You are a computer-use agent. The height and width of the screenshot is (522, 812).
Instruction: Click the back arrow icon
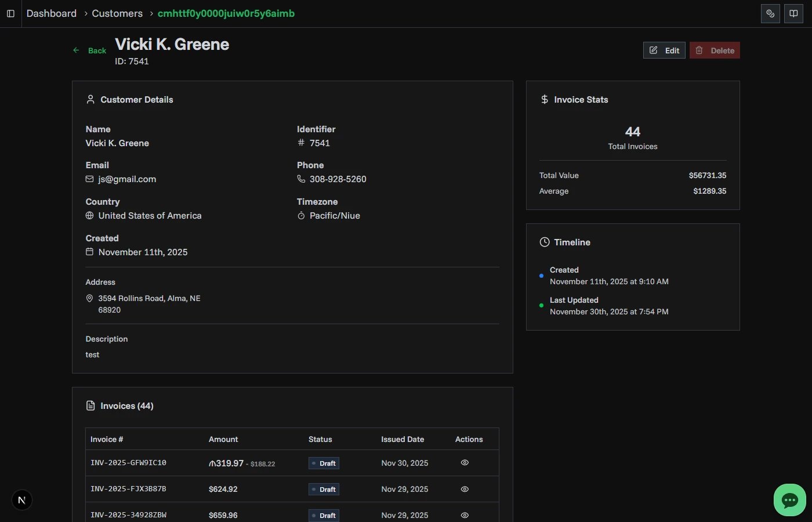75,50
